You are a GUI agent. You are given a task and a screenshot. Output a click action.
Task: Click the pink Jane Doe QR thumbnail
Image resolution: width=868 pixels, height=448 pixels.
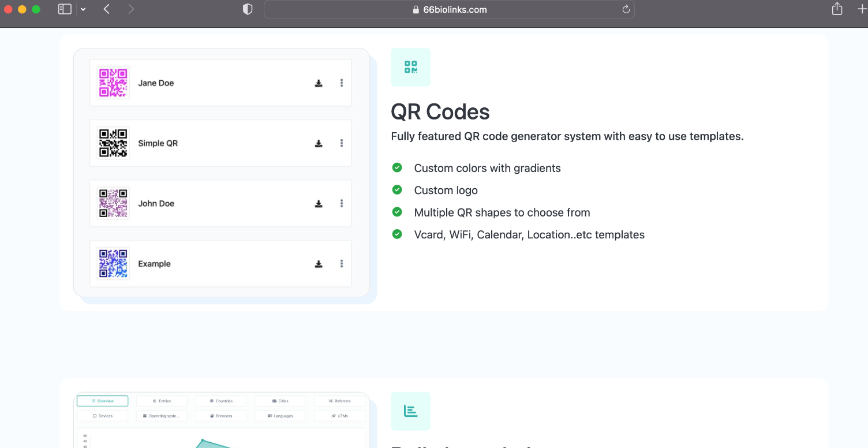pyautogui.click(x=113, y=83)
